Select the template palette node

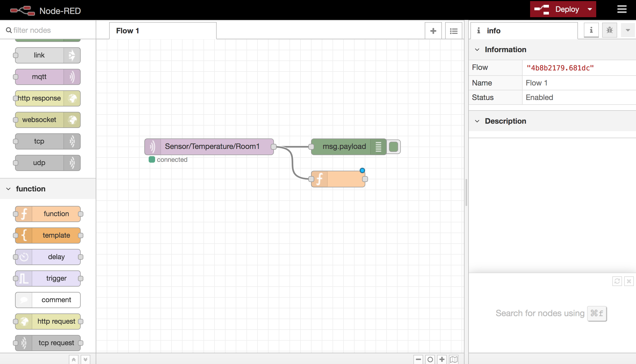pyautogui.click(x=48, y=235)
